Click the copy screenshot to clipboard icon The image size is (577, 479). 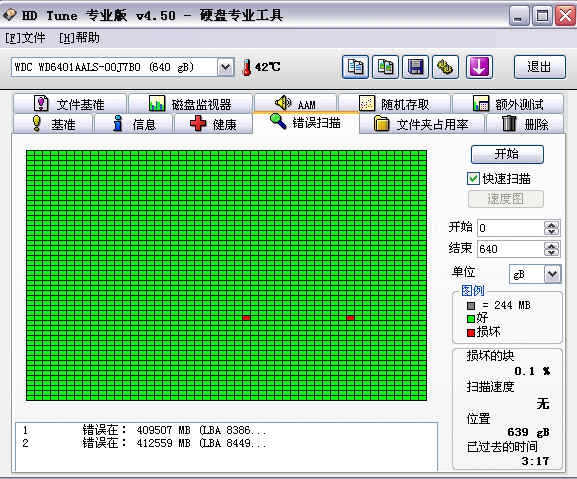[x=385, y=67]
